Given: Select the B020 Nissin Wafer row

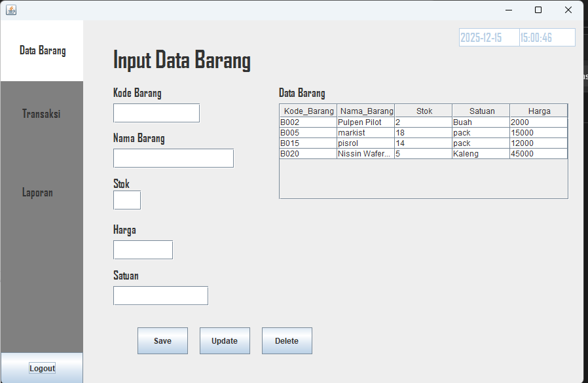Looking at the screenshot, I should point(365,154).
